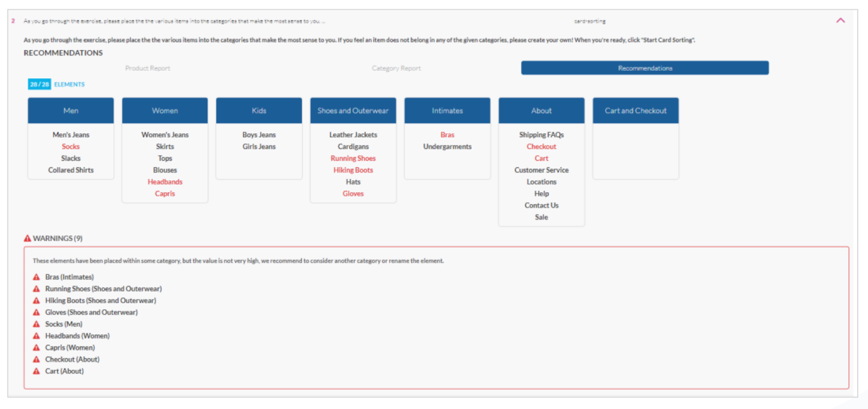Viewport: 868px width, 409px height.
Task: Click the triangle icon next to WARNINGS (9)
Action: click(28, 238)
